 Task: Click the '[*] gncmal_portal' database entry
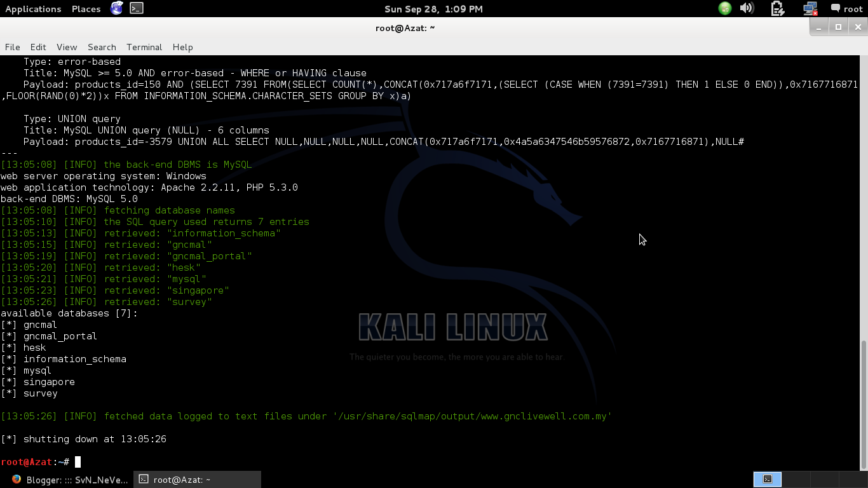[49, 336]
